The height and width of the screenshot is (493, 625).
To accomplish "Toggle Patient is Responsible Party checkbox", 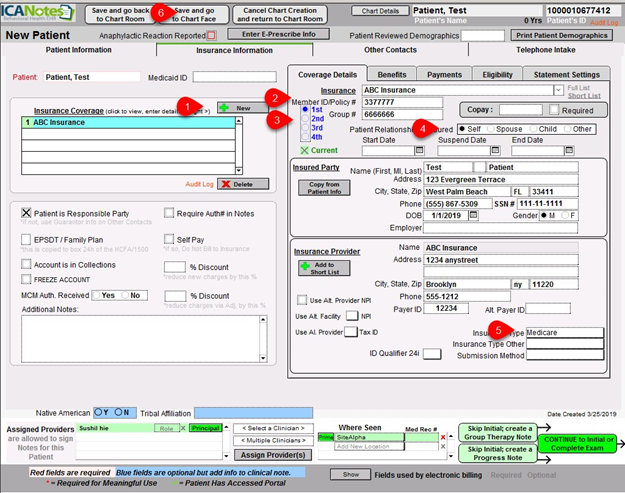I will point(28,213).
